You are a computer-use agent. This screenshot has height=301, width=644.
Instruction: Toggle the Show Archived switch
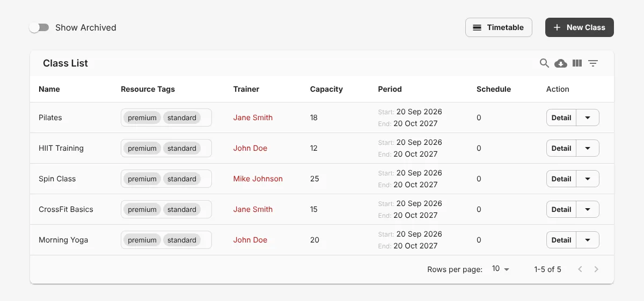[x=39, y=27]
